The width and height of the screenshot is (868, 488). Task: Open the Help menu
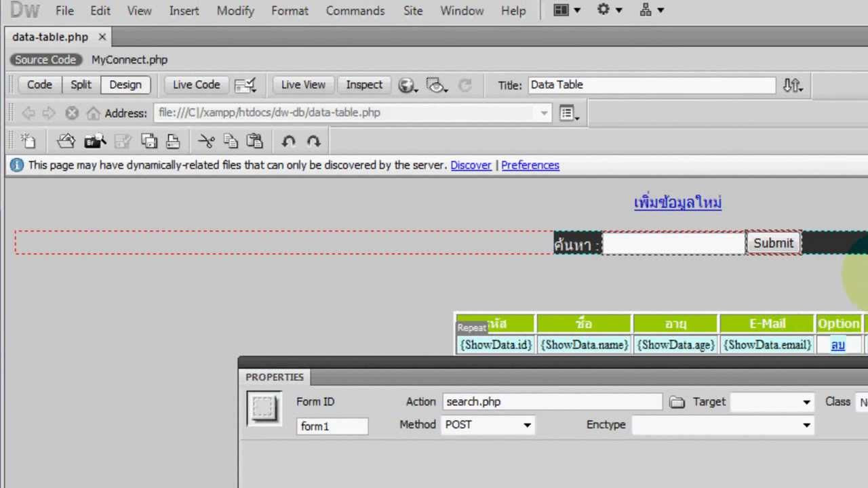coord(513,11)
